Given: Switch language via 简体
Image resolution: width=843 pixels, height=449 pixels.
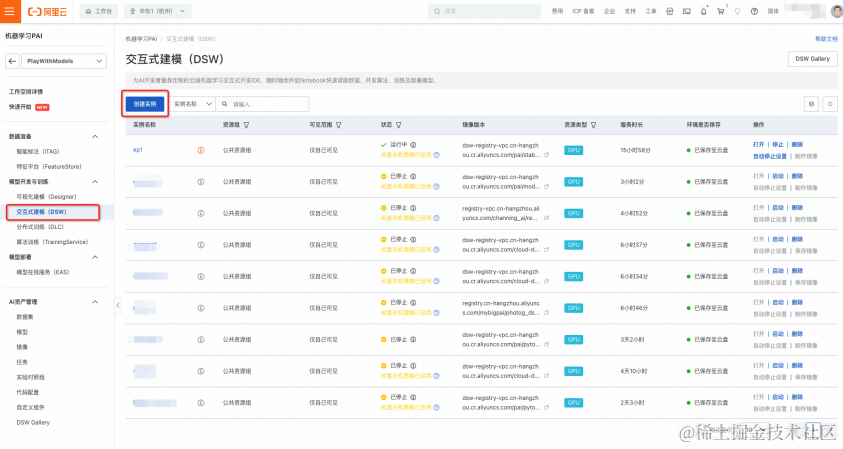Looking at the screenshot, I should 773,11.
